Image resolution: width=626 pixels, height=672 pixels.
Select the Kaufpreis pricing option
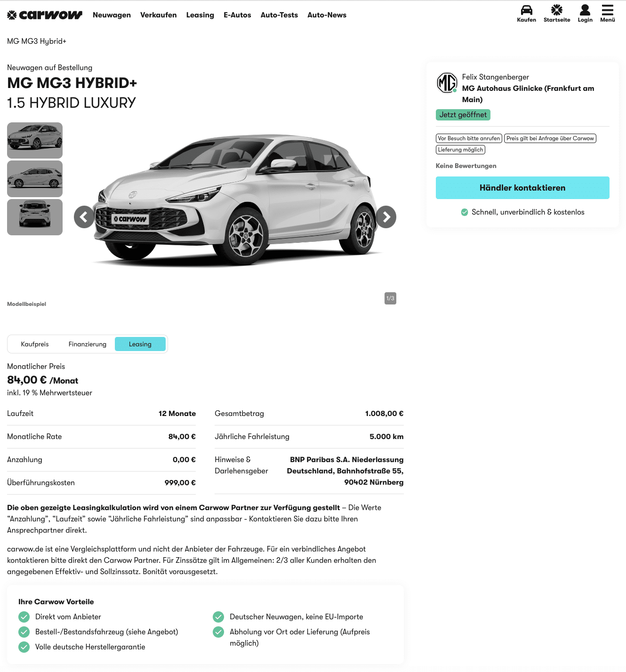coord(35,344)
